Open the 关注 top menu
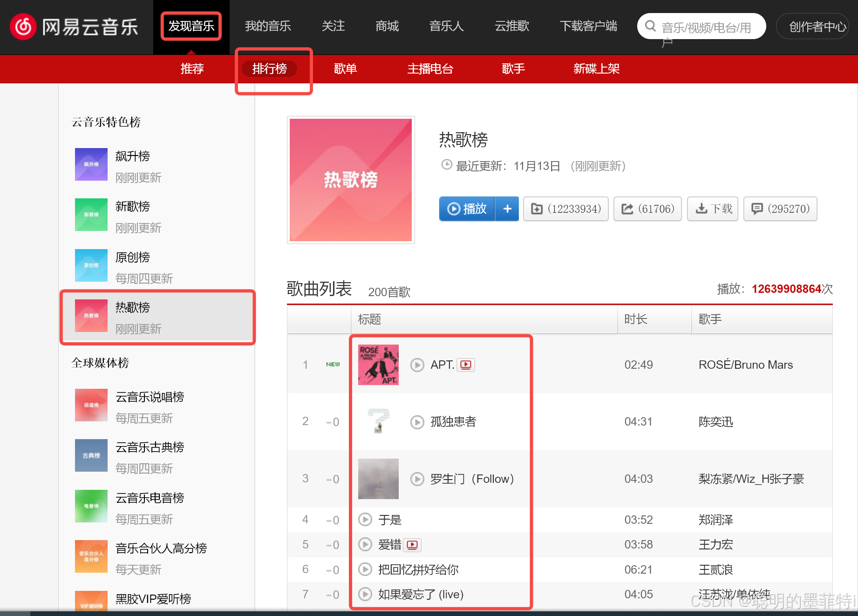Image resolution: width=858 pixels, height=616 pixels. [334, 26]
